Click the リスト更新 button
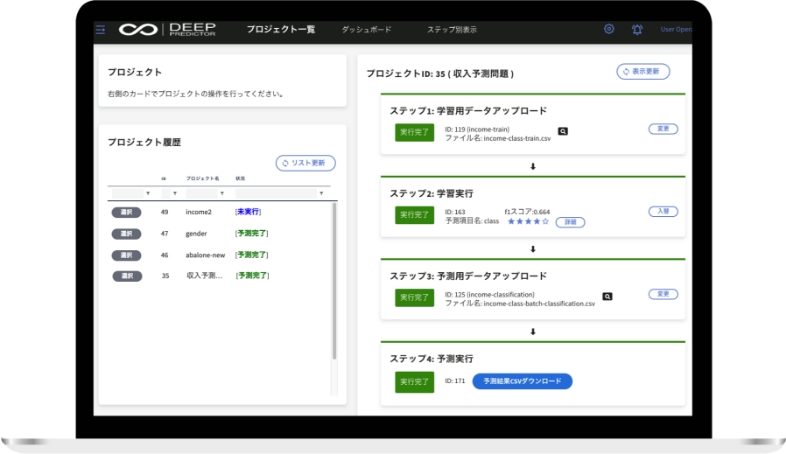Screen dimensions: 786x454 305,163
